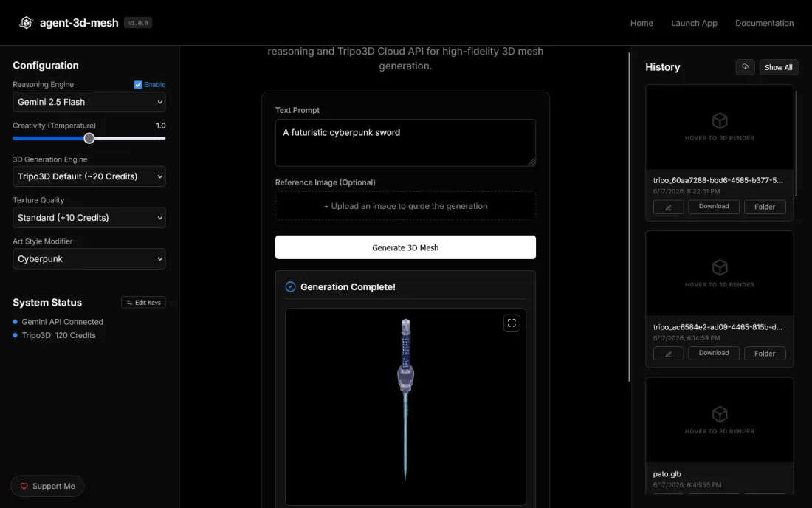Screen dimensions: 812x508
Task: Rename tripo_ac6584e2 item with pencil icon
Action: click(669, 354)
